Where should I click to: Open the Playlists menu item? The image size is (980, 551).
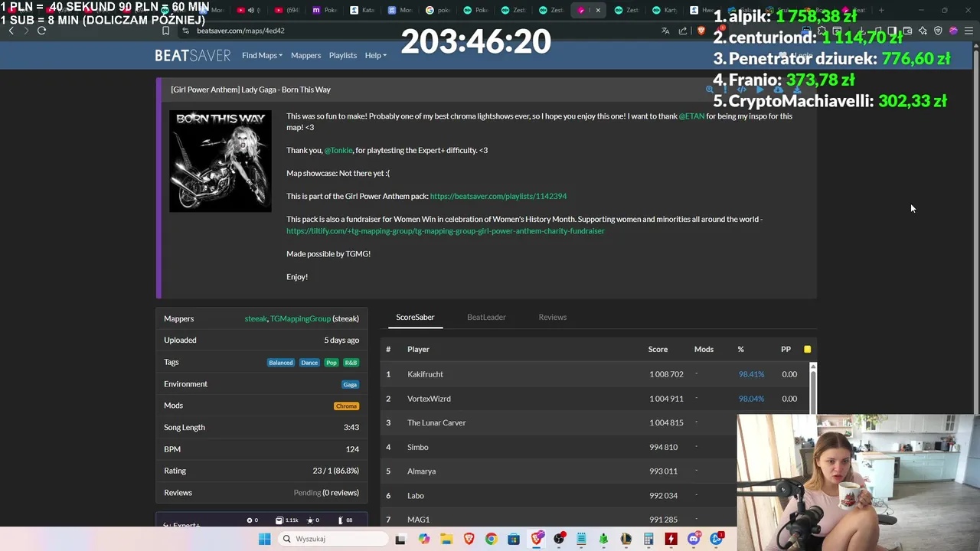point(342,55)
